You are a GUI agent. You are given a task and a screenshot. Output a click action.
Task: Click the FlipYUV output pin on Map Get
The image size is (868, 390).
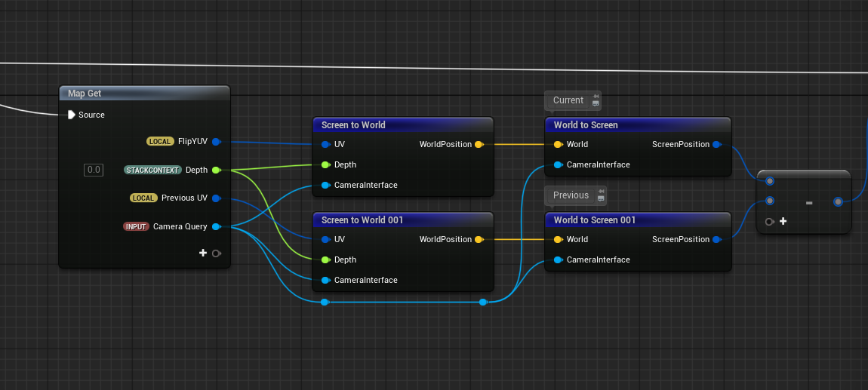pos(216,141)
